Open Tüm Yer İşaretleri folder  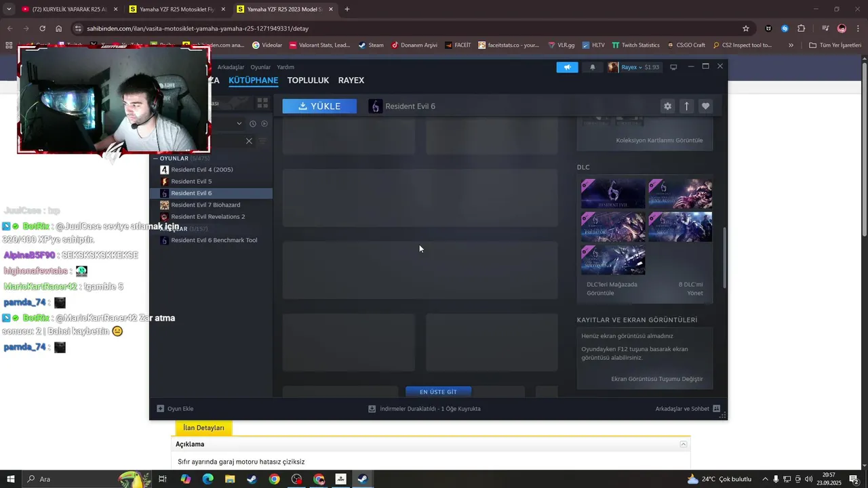(x=835, y=45)
